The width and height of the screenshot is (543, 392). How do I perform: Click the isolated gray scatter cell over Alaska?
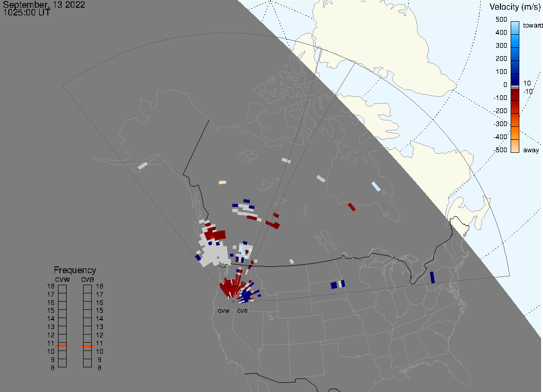point(143,166)
